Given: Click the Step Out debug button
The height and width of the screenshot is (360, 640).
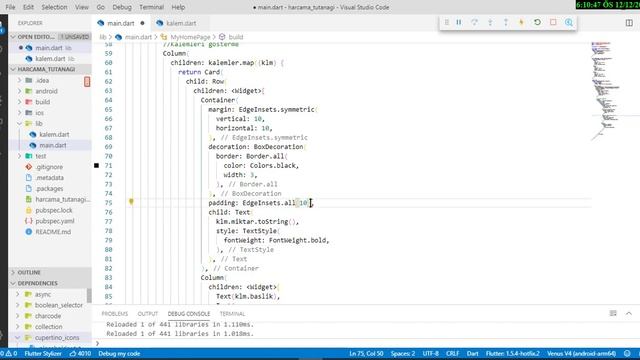Looking at the screenshot, I should coord(506,22).
